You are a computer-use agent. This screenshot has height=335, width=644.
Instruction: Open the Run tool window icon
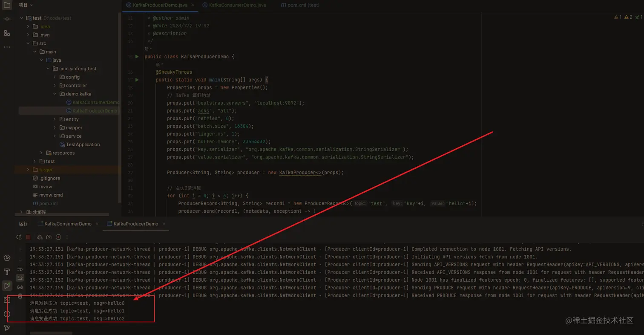pyautogui.click(x=7, y=286)
